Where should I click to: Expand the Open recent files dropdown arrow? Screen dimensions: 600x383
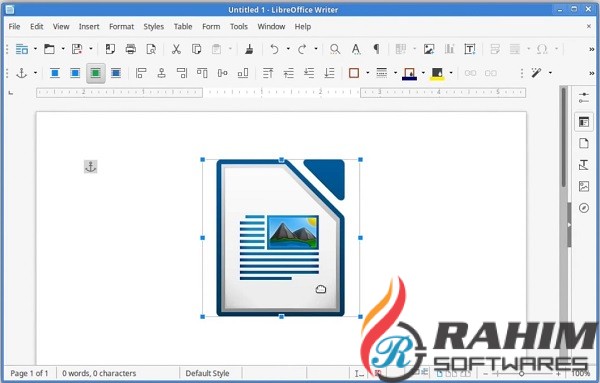(63, 49)
